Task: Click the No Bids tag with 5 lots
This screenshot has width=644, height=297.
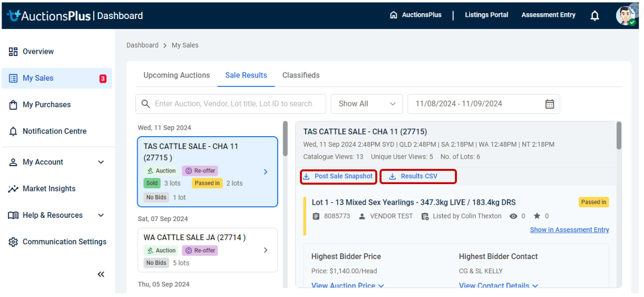Action: pos(157,263)
